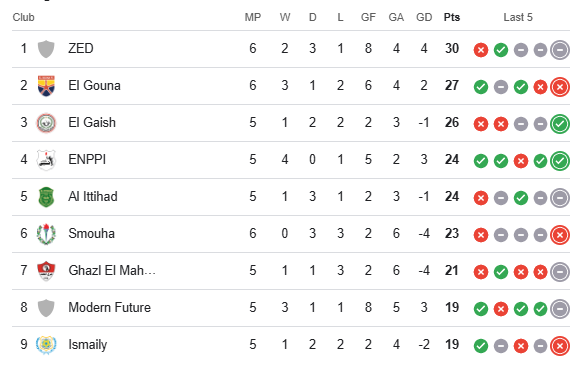Viewport: 584px width, 369px height.
Task: Click the El Gouna club crest
Action: tap(46, 86)
